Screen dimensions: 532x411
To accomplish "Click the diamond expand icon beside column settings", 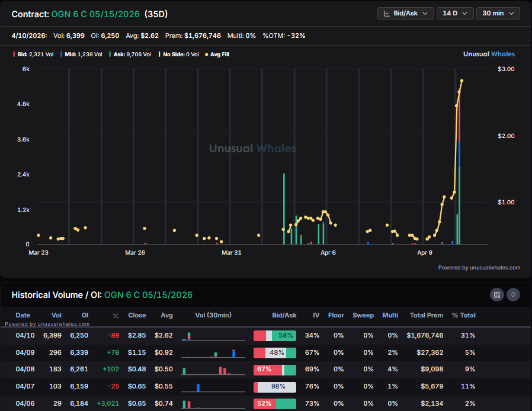I will (x=513, y=294).
